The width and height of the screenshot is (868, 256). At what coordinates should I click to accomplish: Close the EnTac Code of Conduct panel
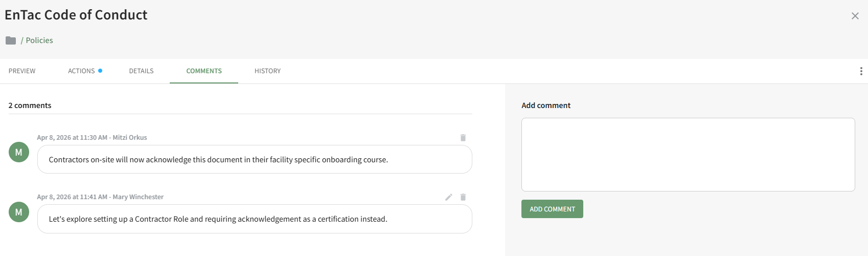[x=855, y=16]
